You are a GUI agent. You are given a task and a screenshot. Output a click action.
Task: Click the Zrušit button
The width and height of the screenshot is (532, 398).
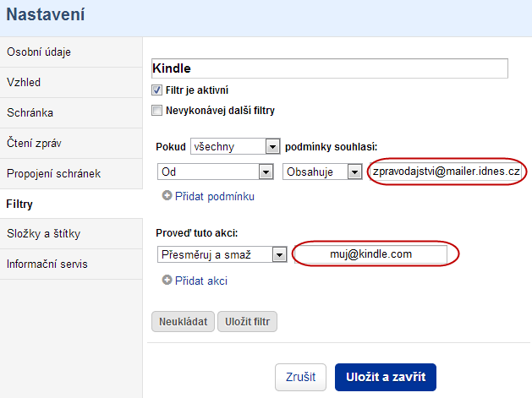[300, 377]
